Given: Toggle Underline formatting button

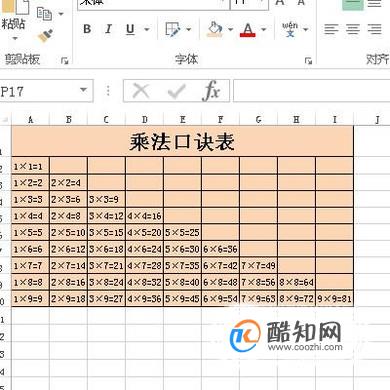Looking at the screenshot, I should pyautogui.click(x=130, y=29).
